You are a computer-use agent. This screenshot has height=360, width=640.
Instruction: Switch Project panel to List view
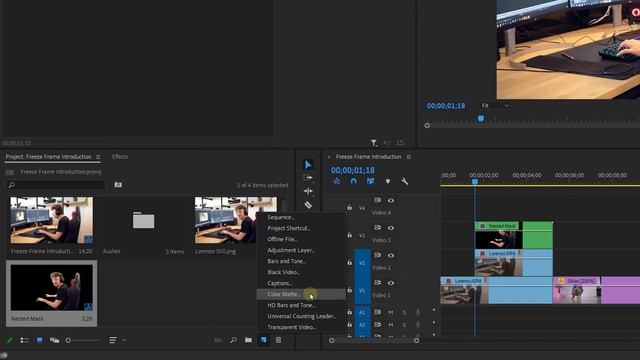24,340
